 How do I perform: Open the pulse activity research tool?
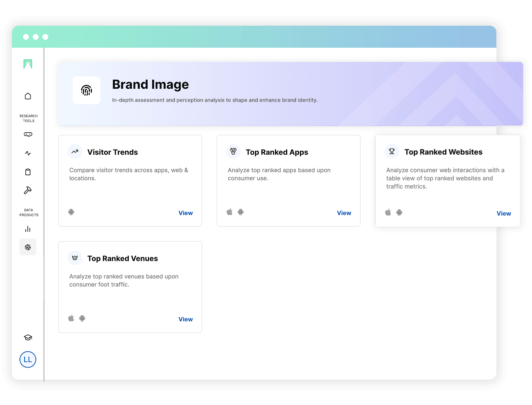[x=28, y=153]
